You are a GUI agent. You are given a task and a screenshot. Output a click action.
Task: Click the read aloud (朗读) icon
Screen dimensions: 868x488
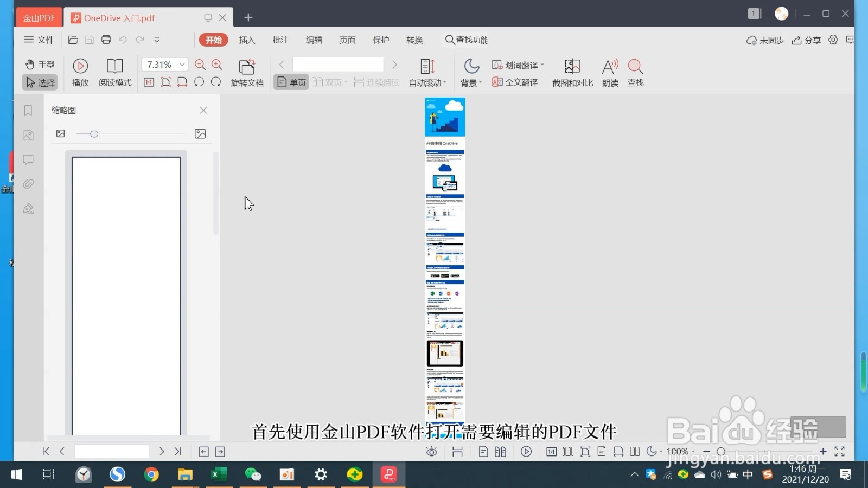tap(610, 67)
